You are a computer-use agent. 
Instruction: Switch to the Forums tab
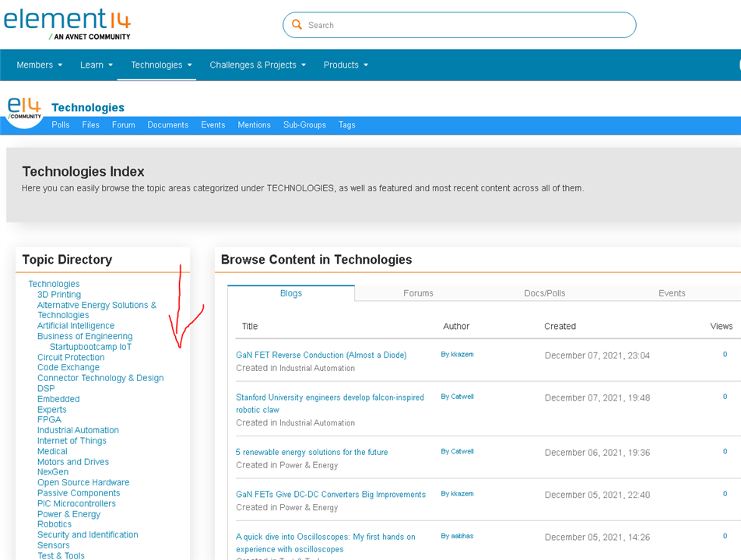click(418, 293)
